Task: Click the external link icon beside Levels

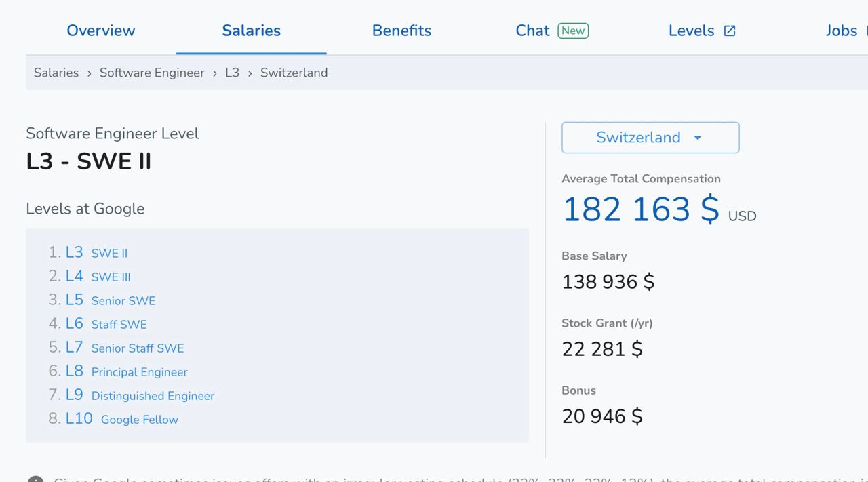Action: click(730, 31)
